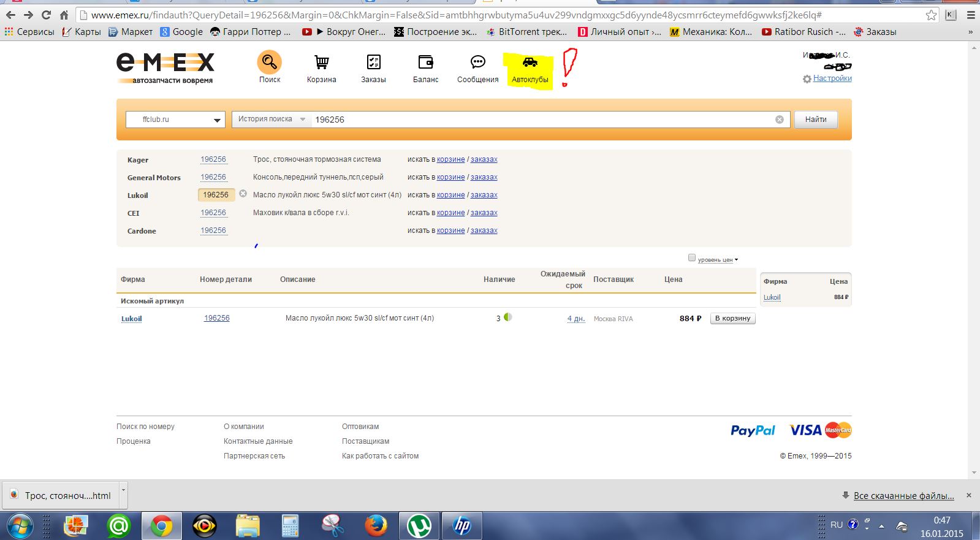The image size is (980, 540).
Task: Open Lukoil link in price sidebar
Action: (772, 297)
